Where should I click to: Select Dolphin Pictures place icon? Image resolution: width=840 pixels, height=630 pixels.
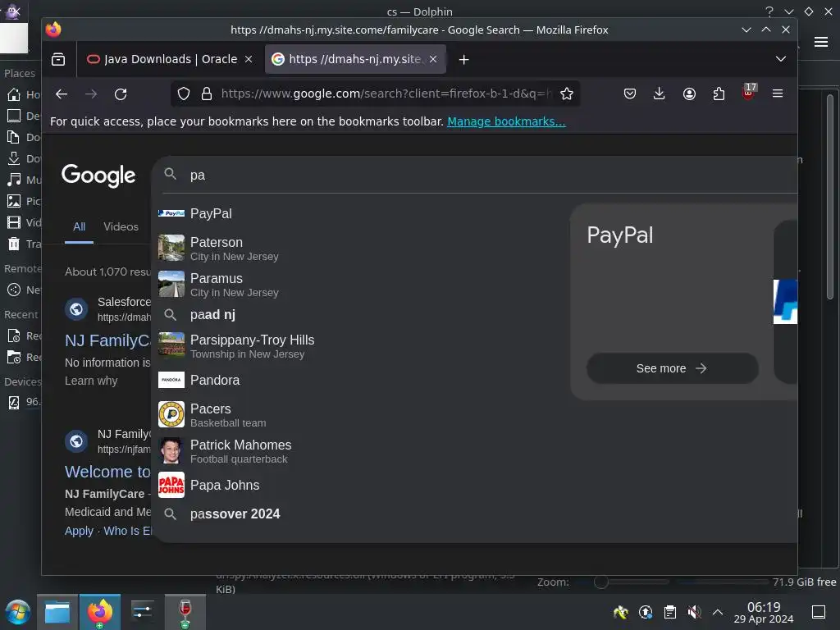pos(14,201)
